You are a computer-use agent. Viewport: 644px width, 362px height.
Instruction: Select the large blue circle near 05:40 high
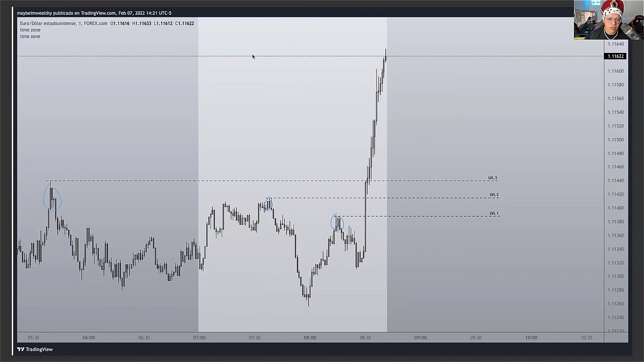pyautogui.click(x=52, y=198)
